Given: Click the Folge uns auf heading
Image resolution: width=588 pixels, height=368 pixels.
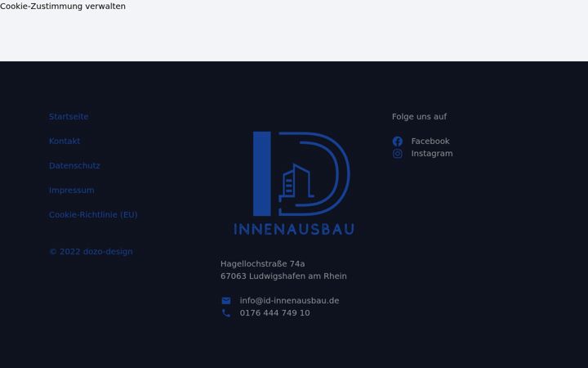Looking at the screenshot, I should pyautogui.click(x=419, y=117).
